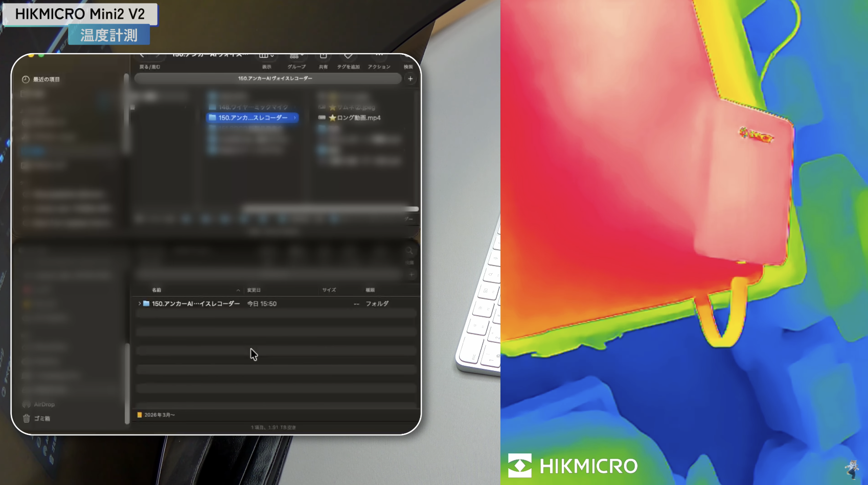Click the タグを追加 tag icon

click(348, 56)
